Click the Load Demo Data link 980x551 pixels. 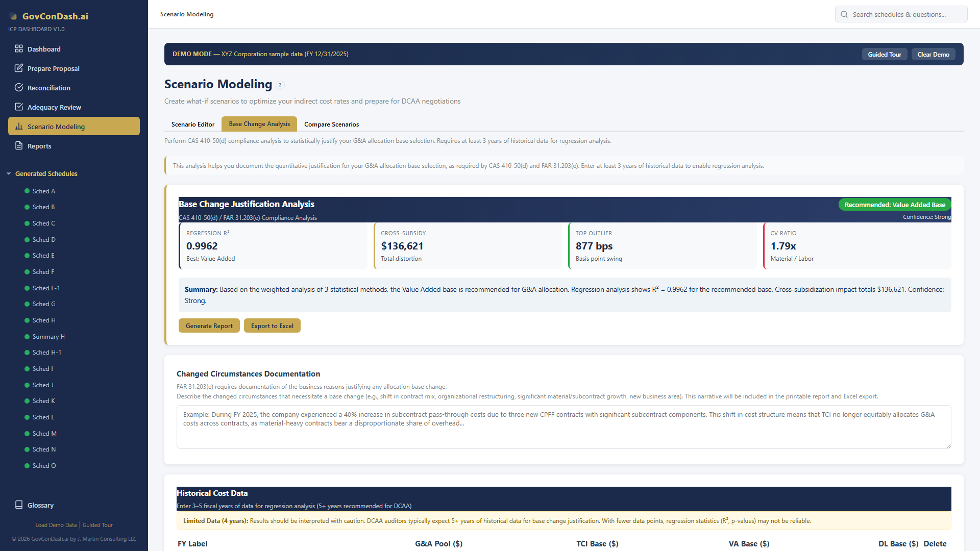(x=56, y=524)
